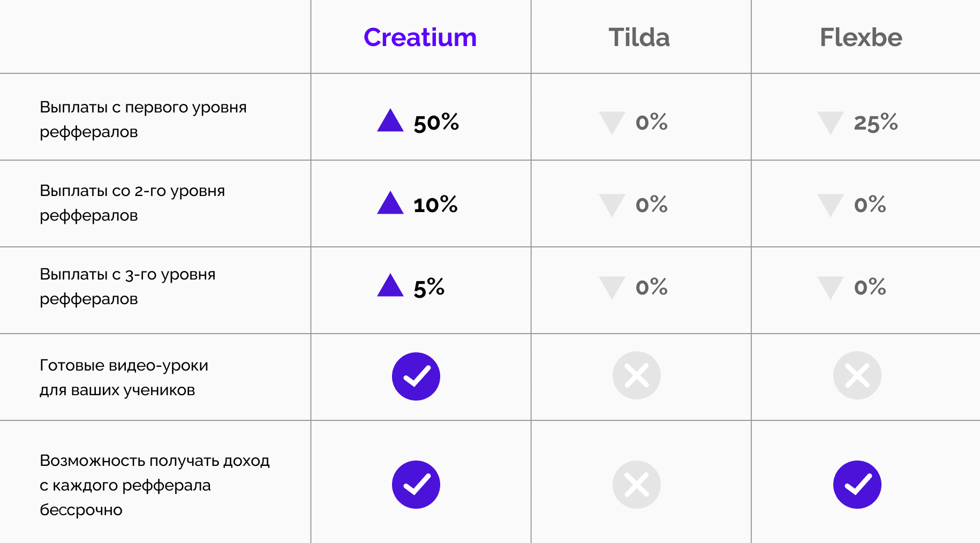Click Creatium's checkmark for perpetual referral income
980x543 pixels.
point(416,484)
